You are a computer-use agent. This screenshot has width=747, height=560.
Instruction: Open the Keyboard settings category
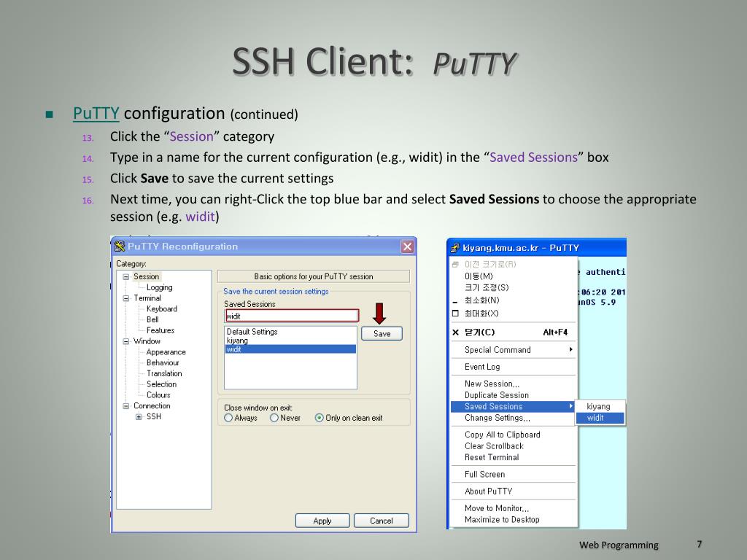(x=162, y=309)
